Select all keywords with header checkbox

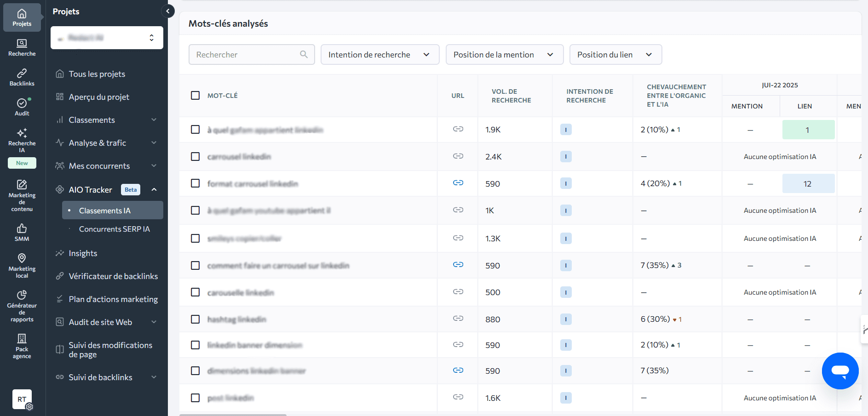tap(195, 95)
